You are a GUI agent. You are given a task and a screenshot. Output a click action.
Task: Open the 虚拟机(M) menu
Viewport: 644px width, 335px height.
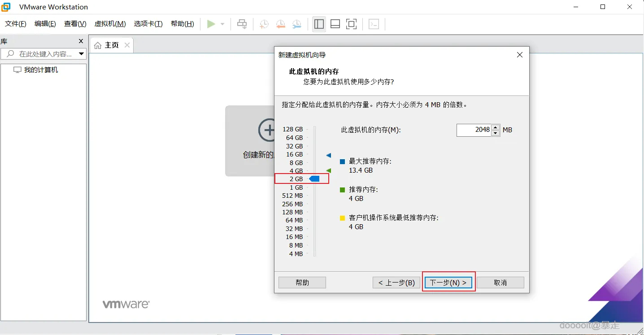click(x=109, y=24)
